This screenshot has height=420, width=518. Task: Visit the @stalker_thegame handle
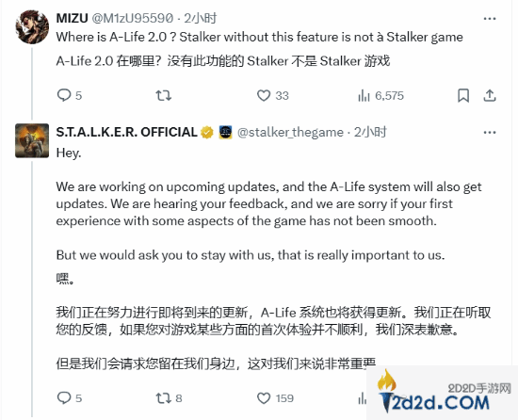tap(290, 132)
